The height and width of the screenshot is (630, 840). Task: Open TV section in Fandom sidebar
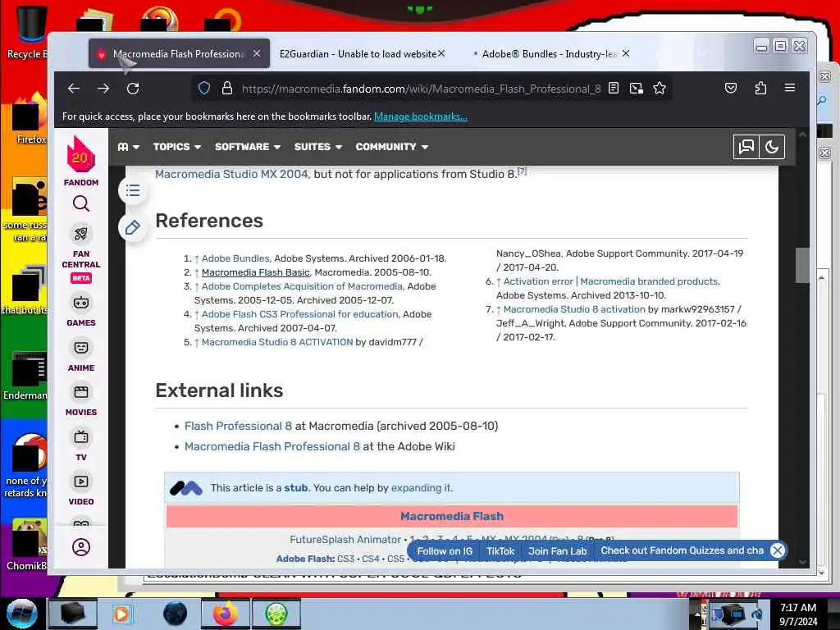(x=81, y=445)
